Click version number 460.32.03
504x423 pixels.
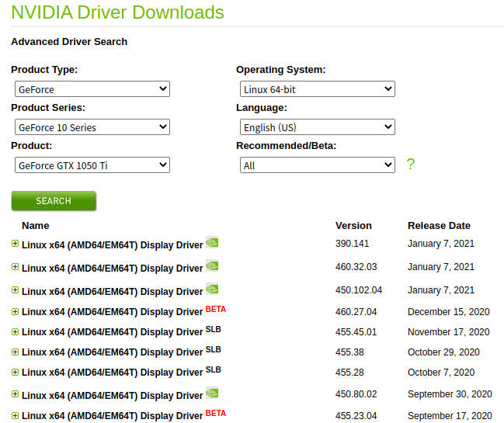(356, 267)
